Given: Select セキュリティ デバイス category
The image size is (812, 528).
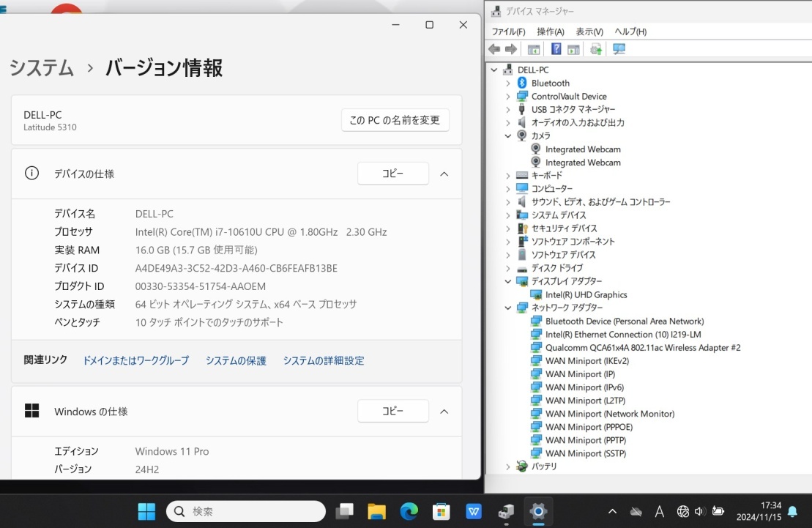Looking at the screenshot, I should point(564,228).
